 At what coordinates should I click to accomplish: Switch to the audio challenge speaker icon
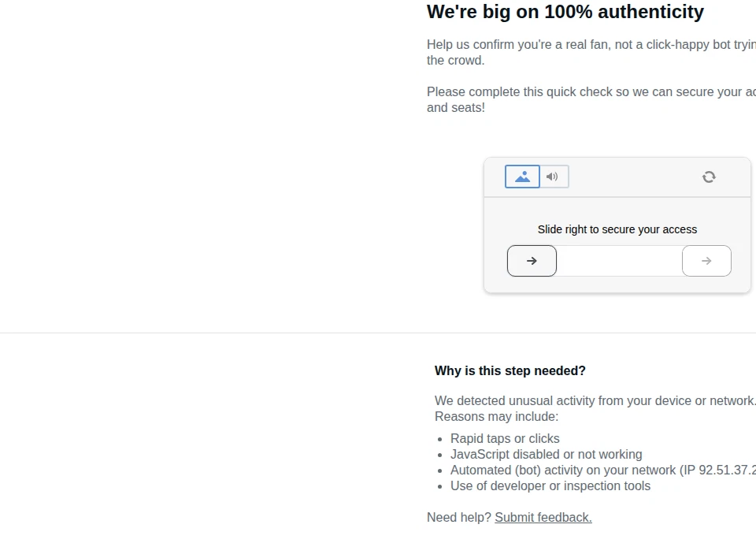(554, 177)
